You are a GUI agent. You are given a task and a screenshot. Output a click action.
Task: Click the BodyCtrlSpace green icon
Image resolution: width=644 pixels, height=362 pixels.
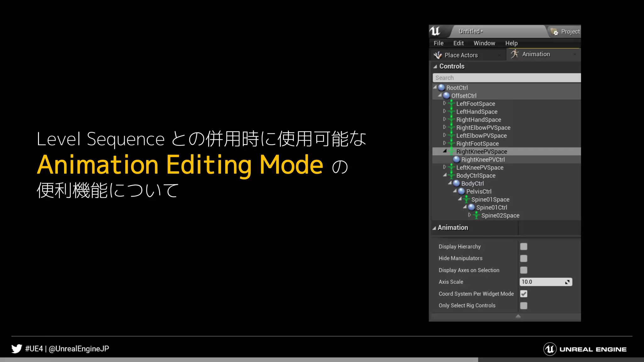pos(452,175)
